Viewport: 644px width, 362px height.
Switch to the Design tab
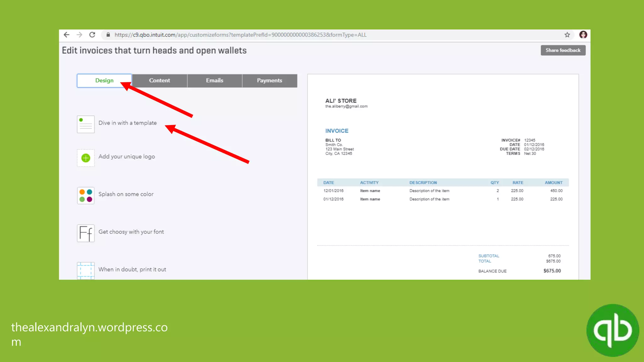104,80
